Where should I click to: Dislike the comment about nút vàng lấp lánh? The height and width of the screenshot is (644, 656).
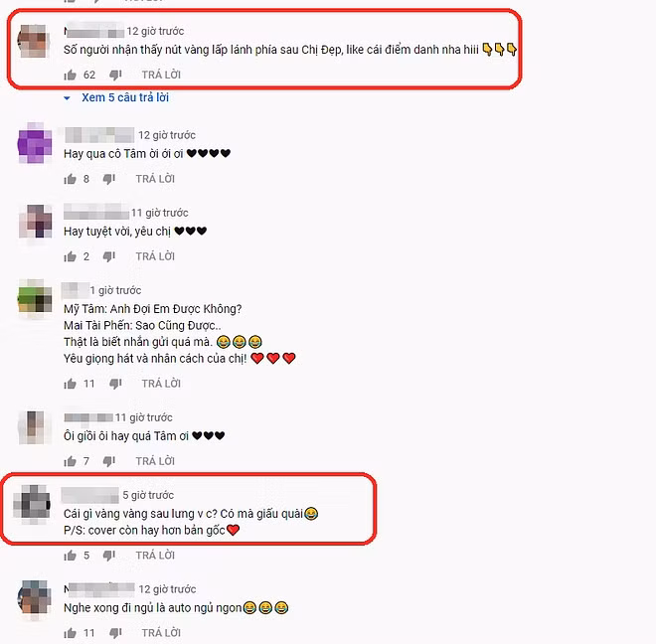click(115, 75)
